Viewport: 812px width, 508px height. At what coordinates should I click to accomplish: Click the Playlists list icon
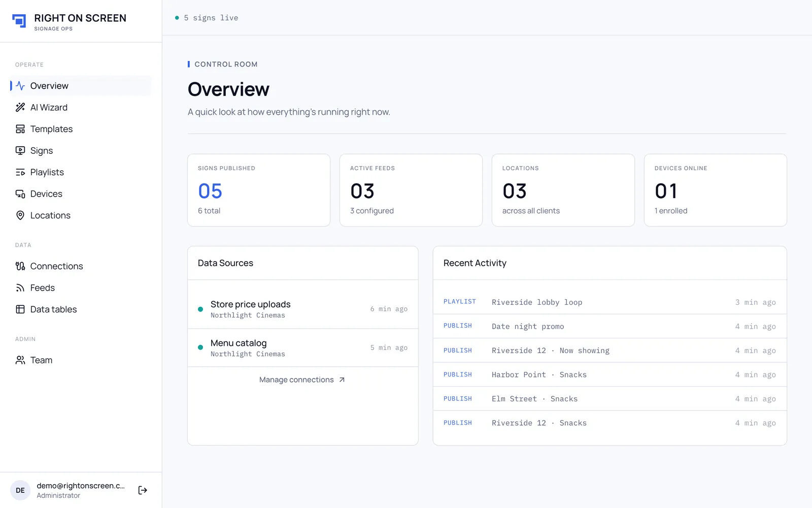click(20, 172)
